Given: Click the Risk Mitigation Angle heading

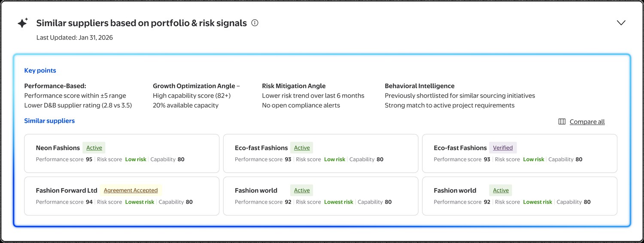Looking at the screenshot, I should tap(294, 86).
